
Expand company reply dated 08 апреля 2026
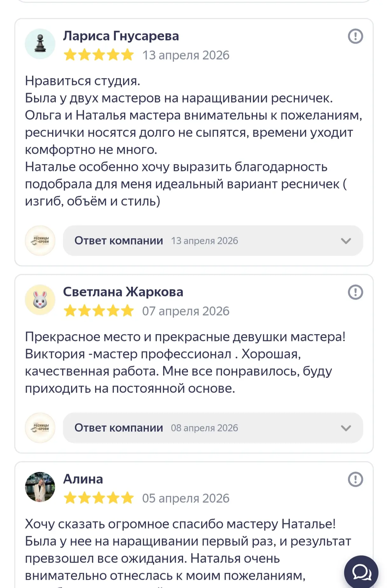point(213,428)
